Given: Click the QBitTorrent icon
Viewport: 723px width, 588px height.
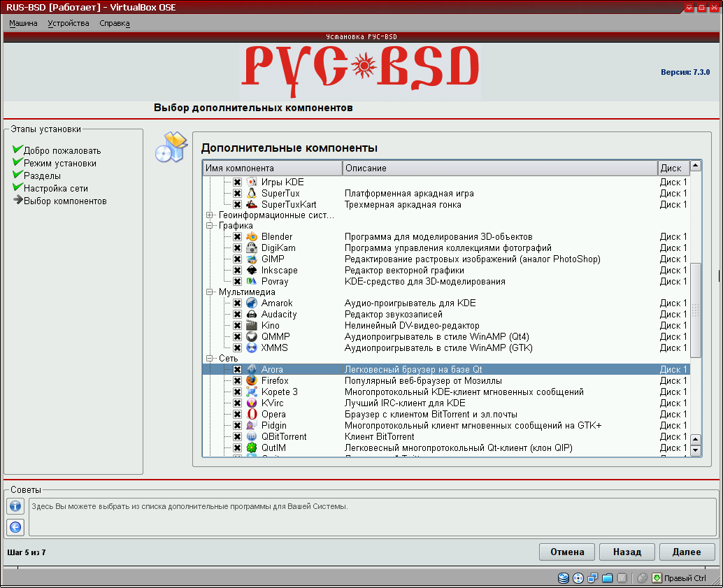Looking at the screenshot, I should 251,436.
